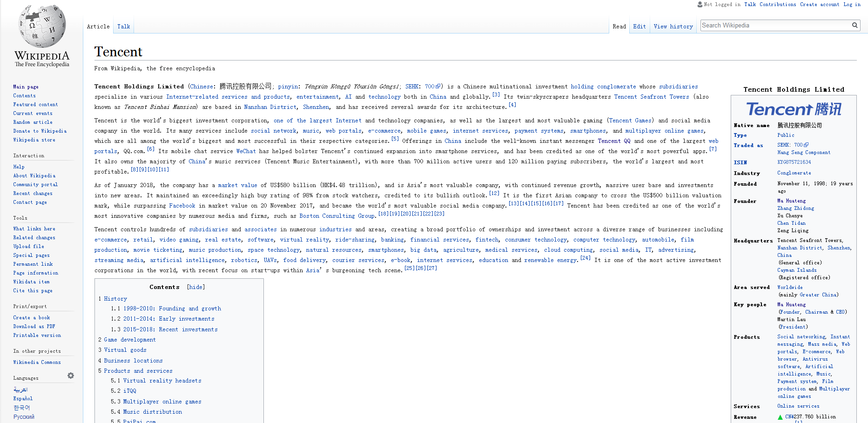Jump to 2011–2014: Early investments section
Image resolution: width=868 pixels, height=423 pixels.
tap(169, 319)
